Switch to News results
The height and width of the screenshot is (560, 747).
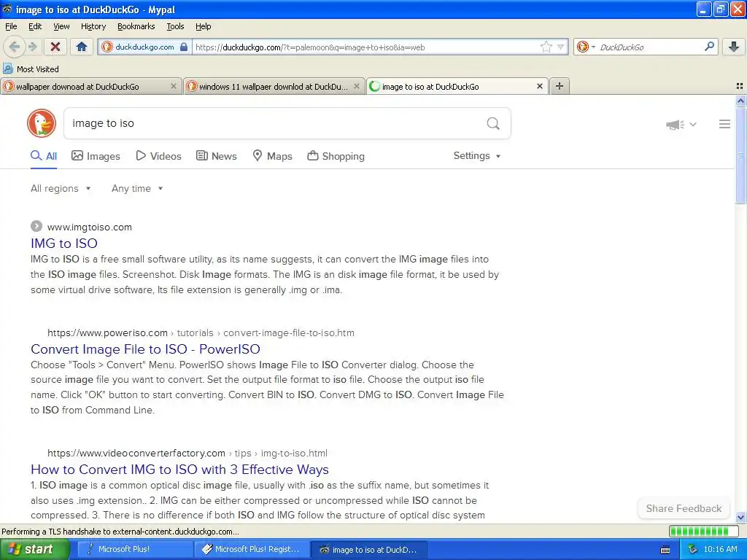coord(217,156)
